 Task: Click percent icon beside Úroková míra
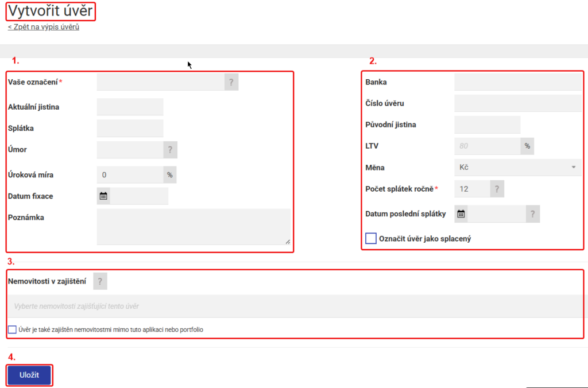pos(170,174)
